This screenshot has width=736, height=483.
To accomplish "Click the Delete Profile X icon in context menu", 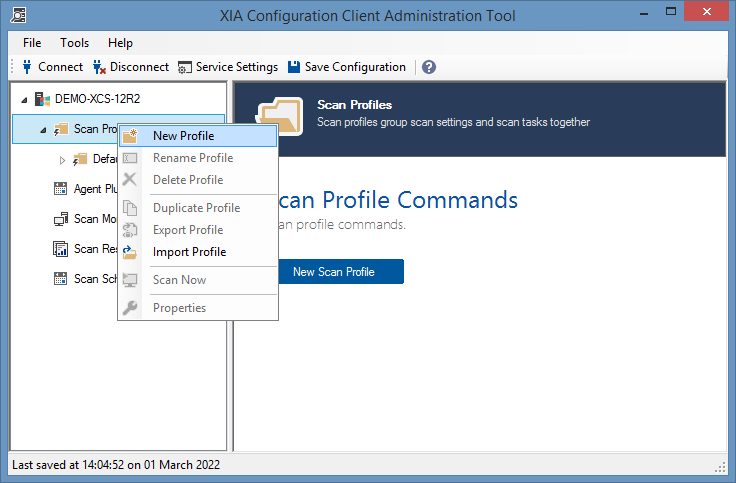I will pos(130,179).
